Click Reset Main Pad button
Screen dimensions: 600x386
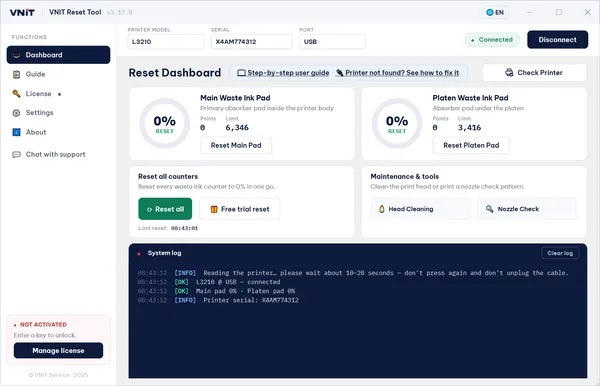pyautogui.click(x=236, y=145)
